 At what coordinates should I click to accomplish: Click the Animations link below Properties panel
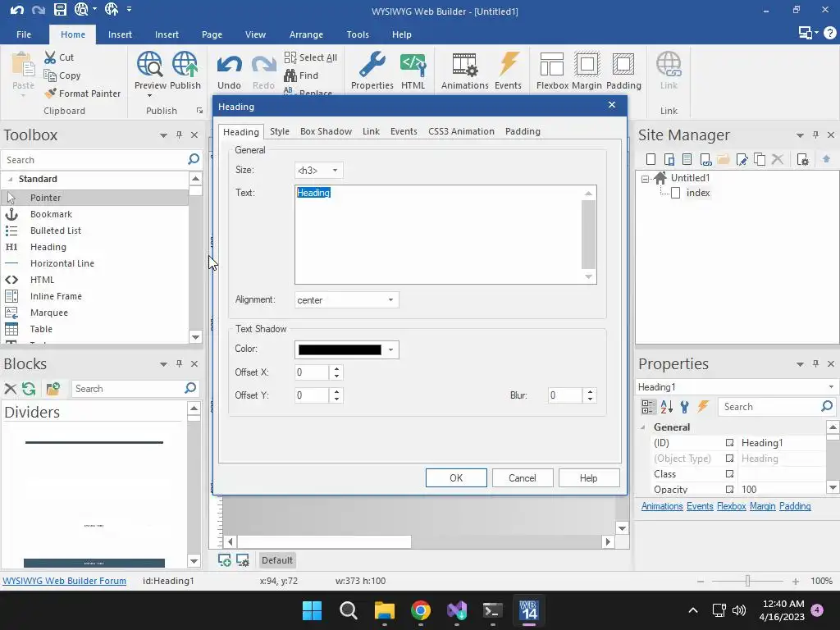(662, 506)
